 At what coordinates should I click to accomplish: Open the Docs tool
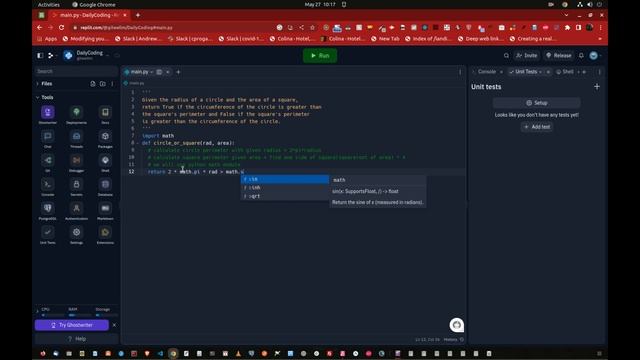105,112
